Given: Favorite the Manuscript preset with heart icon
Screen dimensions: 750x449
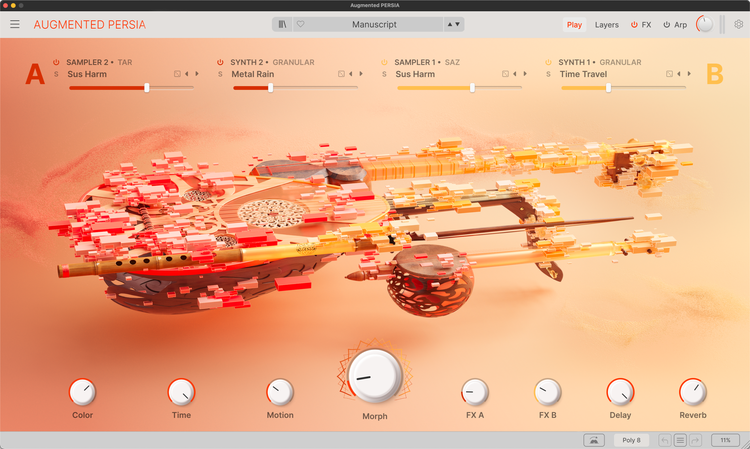Looking at the screenshot, I should [x=300, y=24].
